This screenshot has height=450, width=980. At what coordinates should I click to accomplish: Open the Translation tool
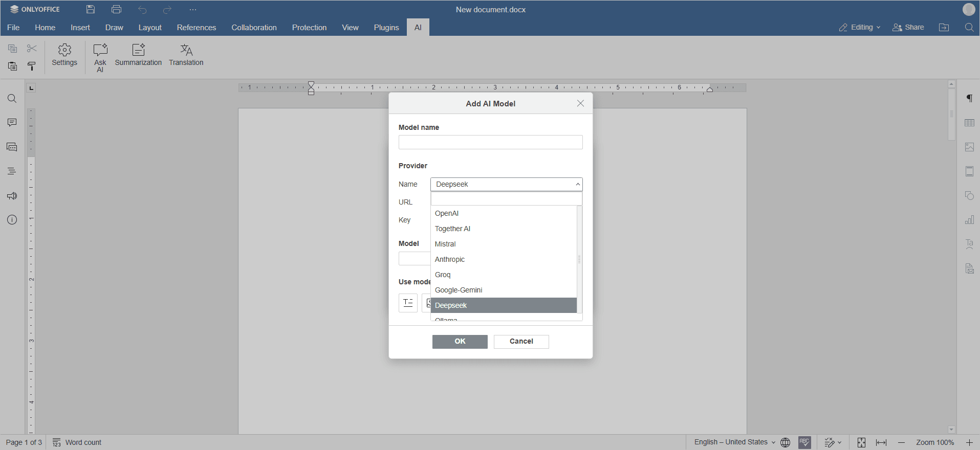[186, 55]
